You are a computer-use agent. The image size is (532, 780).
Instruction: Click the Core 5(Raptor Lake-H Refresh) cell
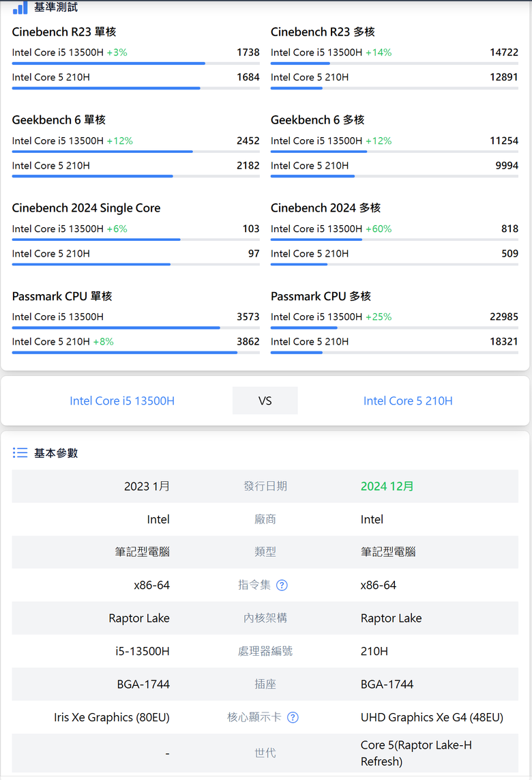416,753
